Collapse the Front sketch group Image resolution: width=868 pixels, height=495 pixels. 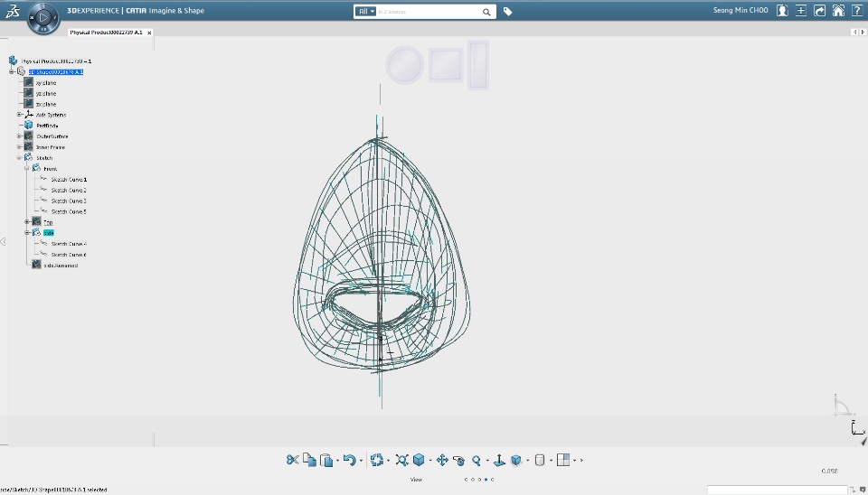point(27,168)
